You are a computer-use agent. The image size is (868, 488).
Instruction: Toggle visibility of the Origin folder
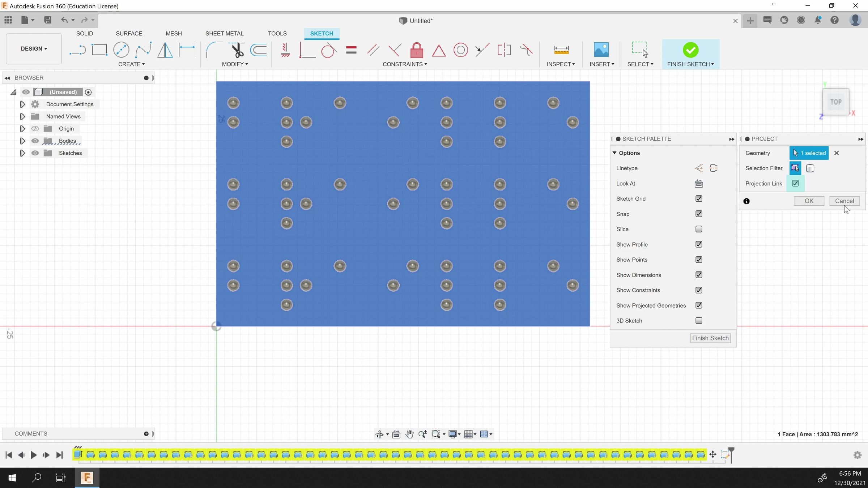35,128
